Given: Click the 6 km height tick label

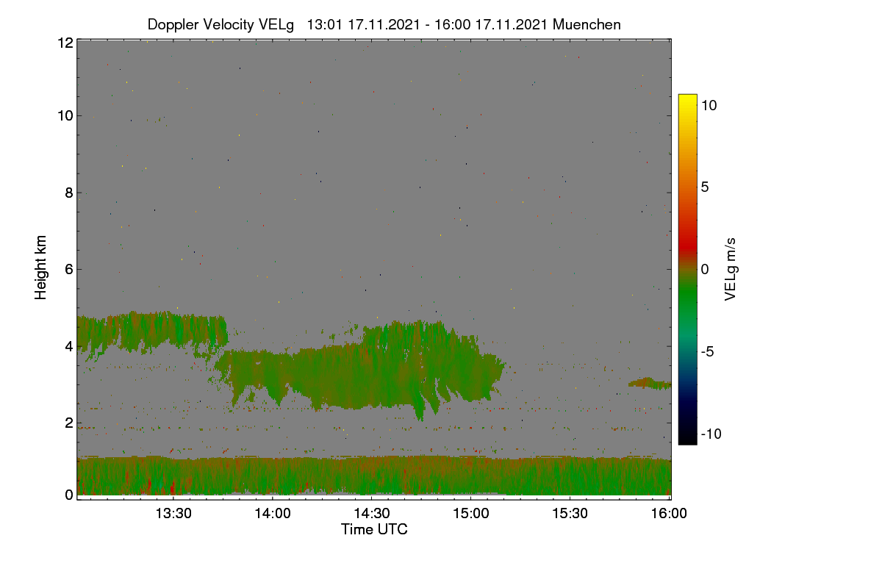Looking at the screenshot, I should tap(69, 269).
